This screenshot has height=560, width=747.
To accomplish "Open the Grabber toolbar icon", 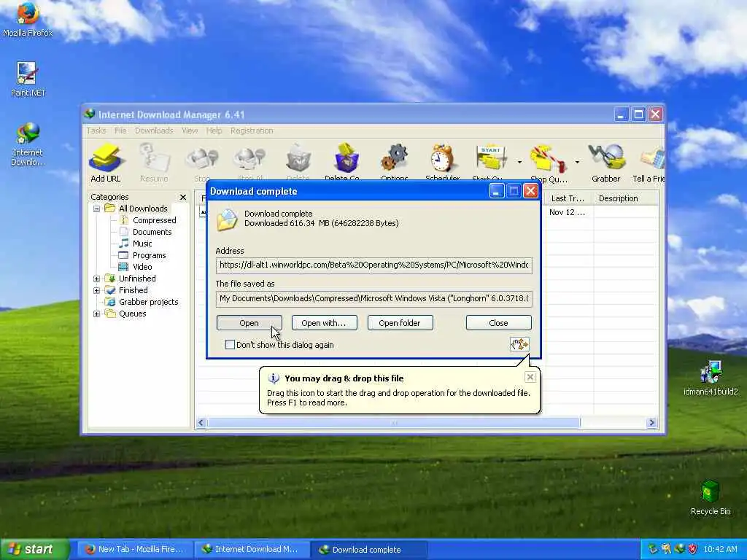I will pos(606,163).
